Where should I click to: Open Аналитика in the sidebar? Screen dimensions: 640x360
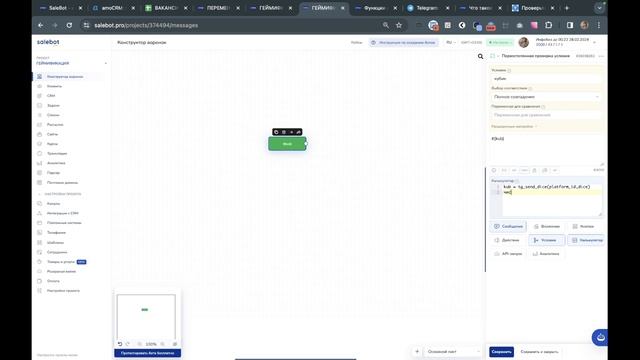tap(56, 163)
